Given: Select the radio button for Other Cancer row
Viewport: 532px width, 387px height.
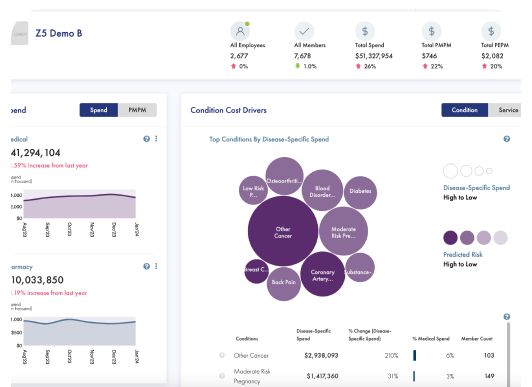Looking at the screenshot, I should coord(222,355).
